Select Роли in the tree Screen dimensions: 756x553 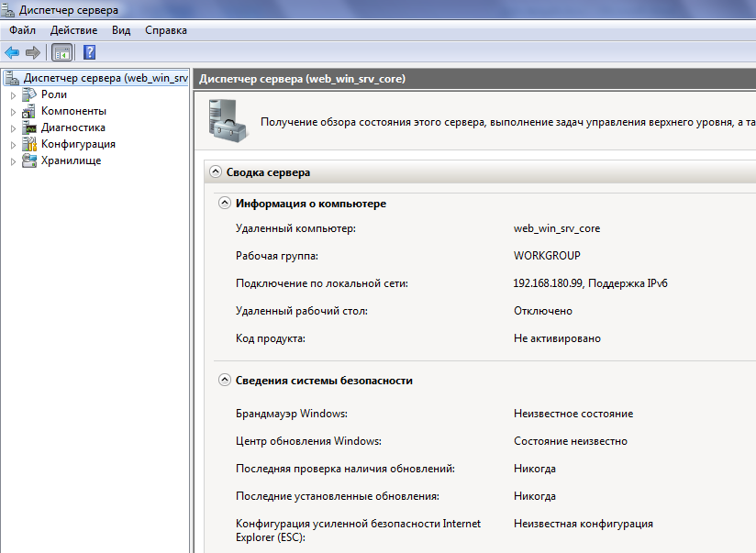pos(54,94)
